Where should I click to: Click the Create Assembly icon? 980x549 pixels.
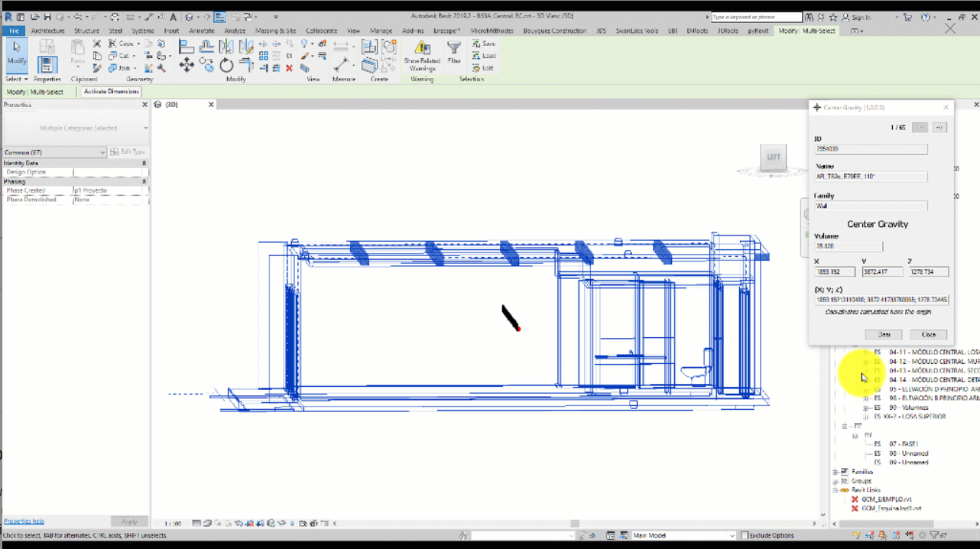click(x=370, y=47)
